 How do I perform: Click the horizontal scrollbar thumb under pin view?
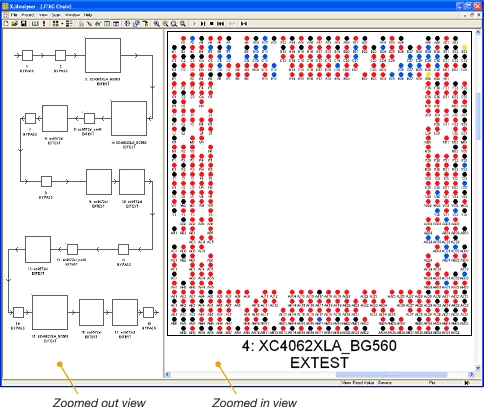point(391,375)
